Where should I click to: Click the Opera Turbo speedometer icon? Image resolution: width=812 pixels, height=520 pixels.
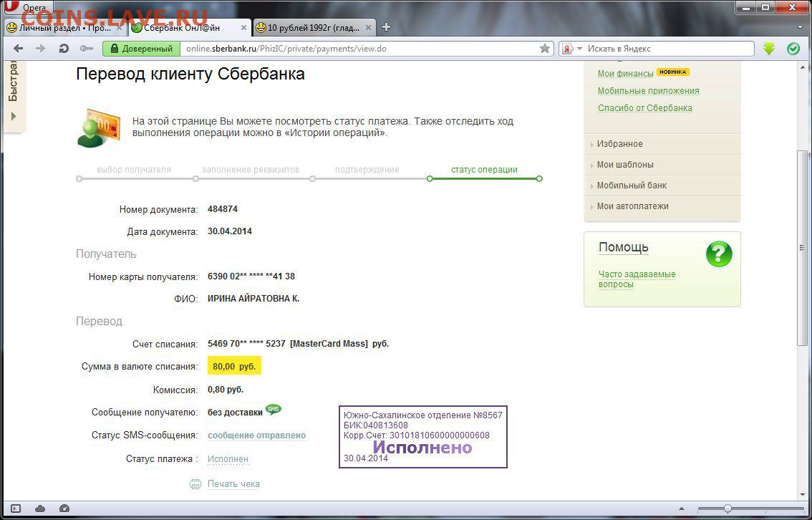point(64,509)
